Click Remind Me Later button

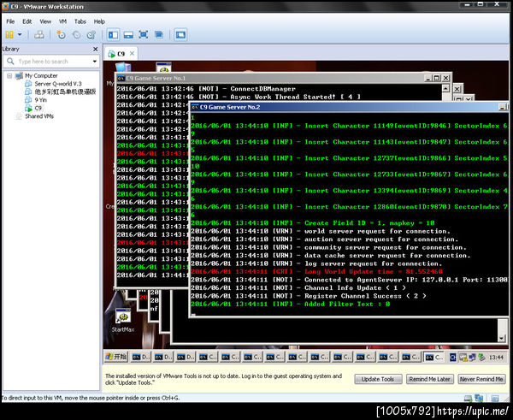(429, 379)
